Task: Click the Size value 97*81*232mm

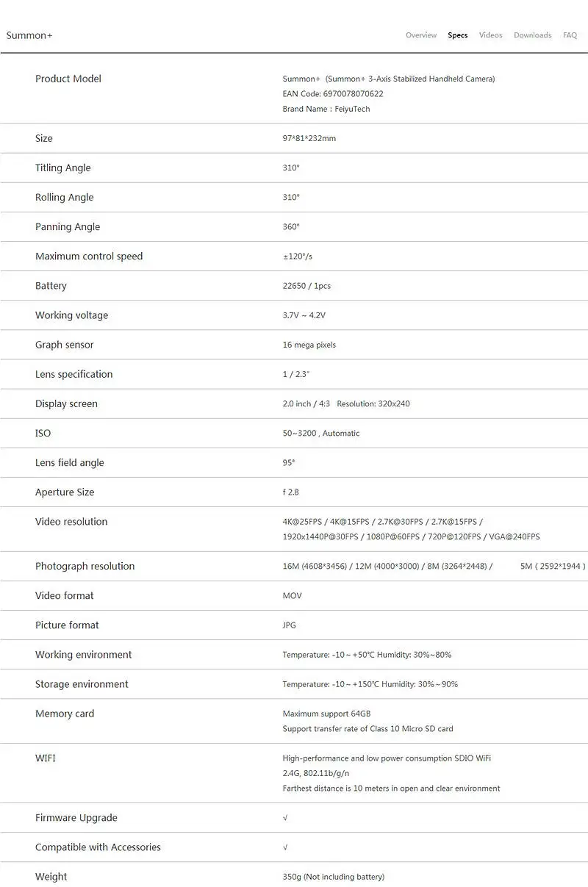Action: tap(309, 138)
